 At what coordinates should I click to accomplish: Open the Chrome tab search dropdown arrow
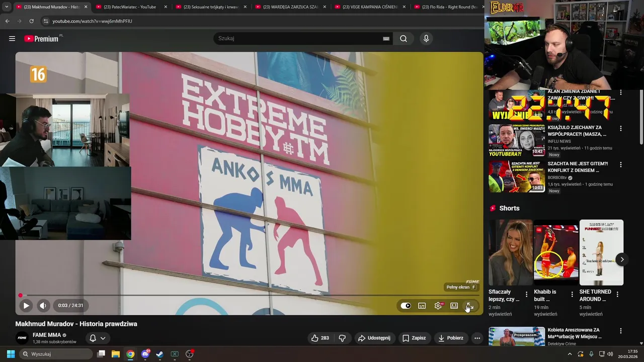pyautogui.click(x=7, y=7)
